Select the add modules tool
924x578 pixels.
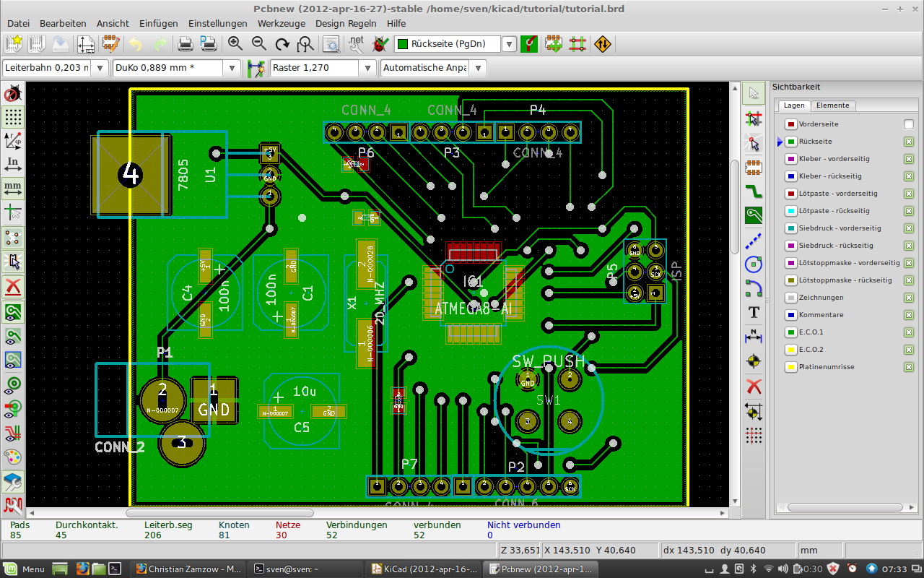click(754, 167)
